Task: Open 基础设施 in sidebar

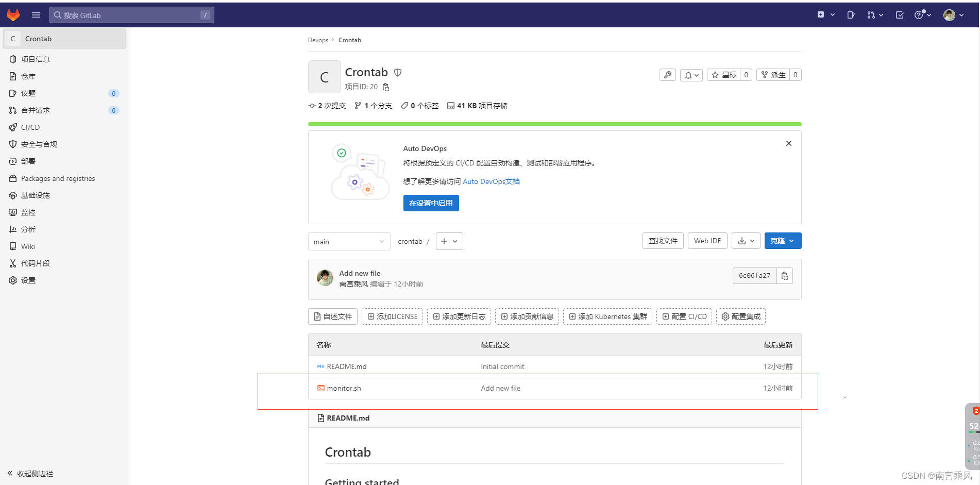Action: (x=64, y=195)
